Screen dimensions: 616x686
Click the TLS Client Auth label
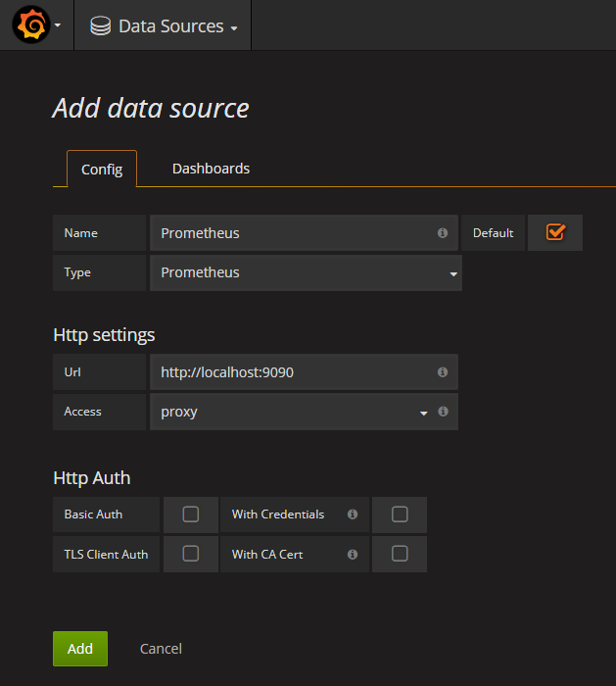tap(106, 555)
